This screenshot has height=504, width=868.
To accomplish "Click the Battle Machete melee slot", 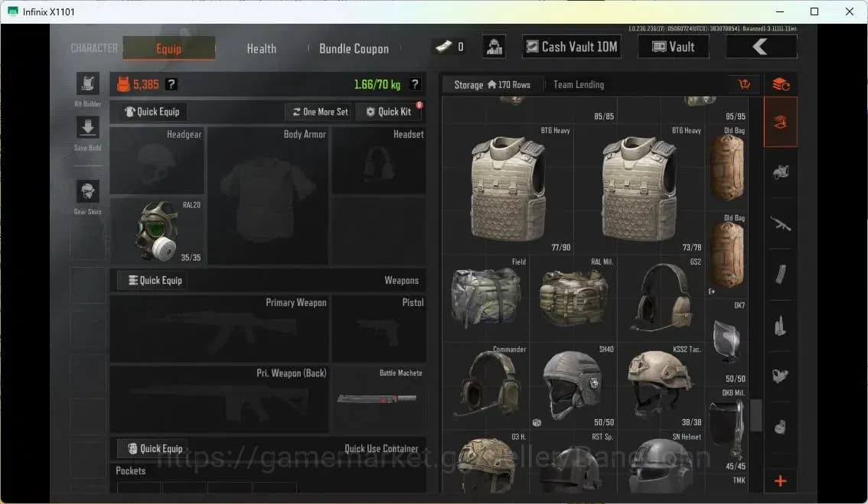I will [x=379, y=399].
